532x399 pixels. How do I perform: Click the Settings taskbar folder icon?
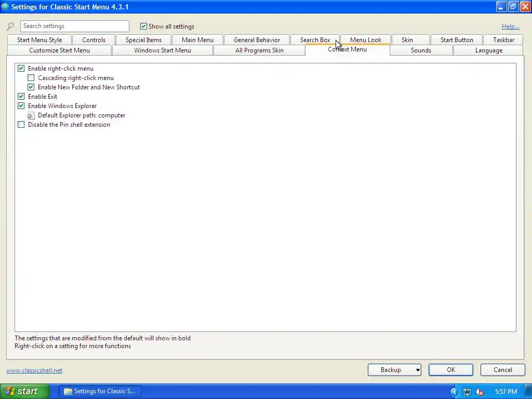click(68, 392)
